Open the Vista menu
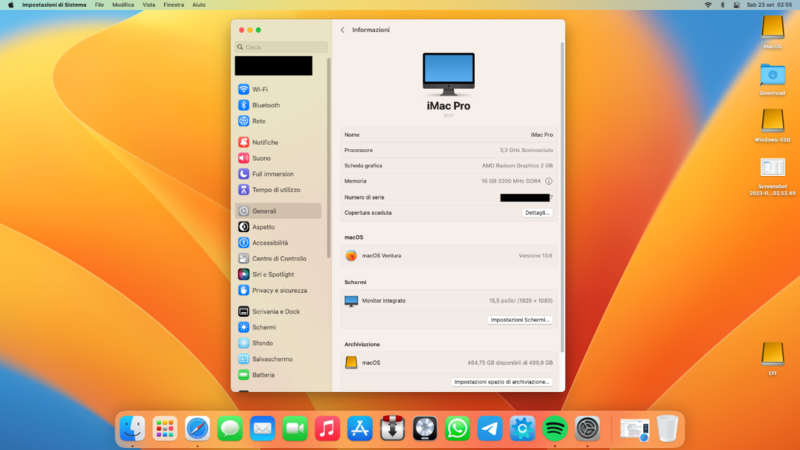Viewport: 800px width, 450px height. pyautogui.click(x=148, y=5)
